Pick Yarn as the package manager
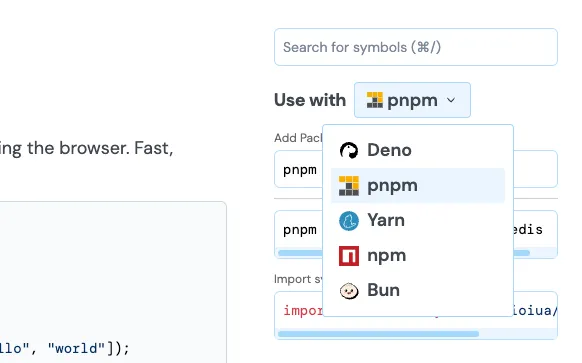 [x=418, y=220]
